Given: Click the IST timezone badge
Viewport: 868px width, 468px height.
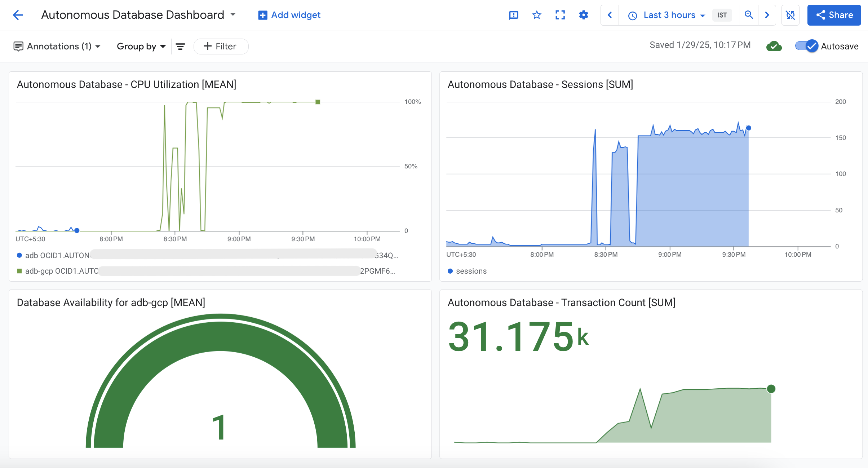Looking at the screenshot, I should [722, 15].
